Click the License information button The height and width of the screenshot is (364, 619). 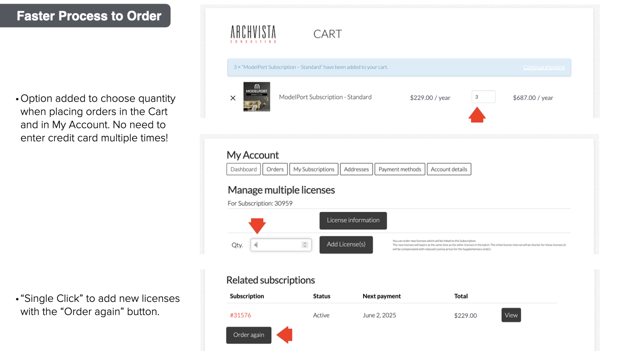pos(353,221)
